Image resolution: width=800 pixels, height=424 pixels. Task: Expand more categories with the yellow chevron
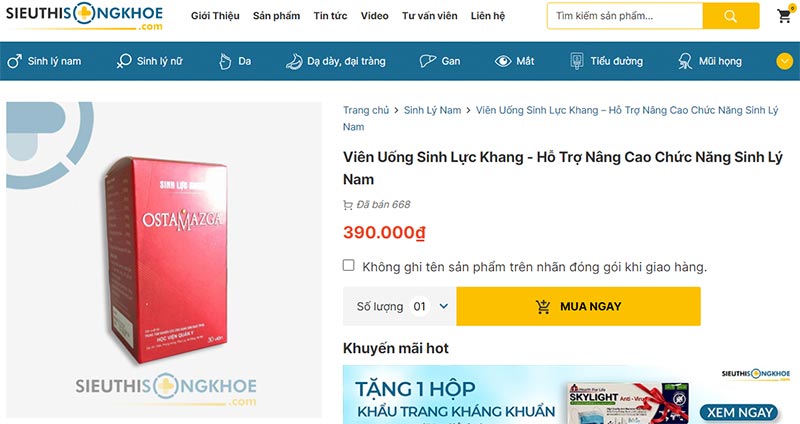785,61
